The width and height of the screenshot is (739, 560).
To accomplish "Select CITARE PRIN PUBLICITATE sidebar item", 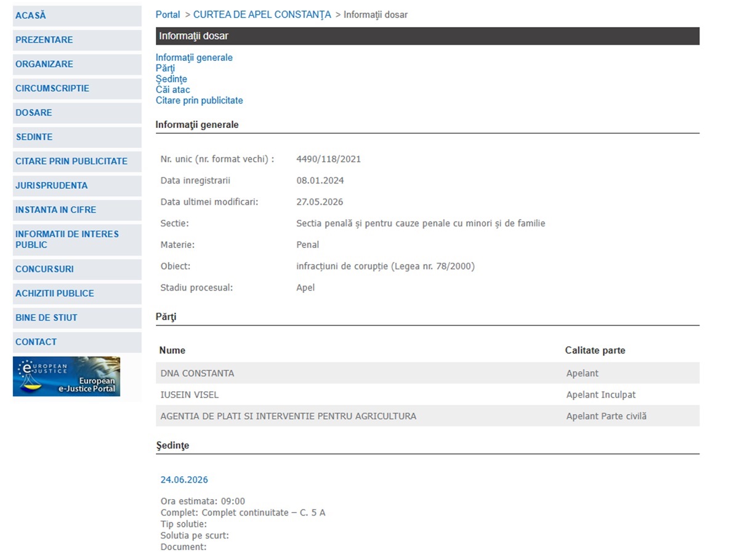I will point(77,161).
